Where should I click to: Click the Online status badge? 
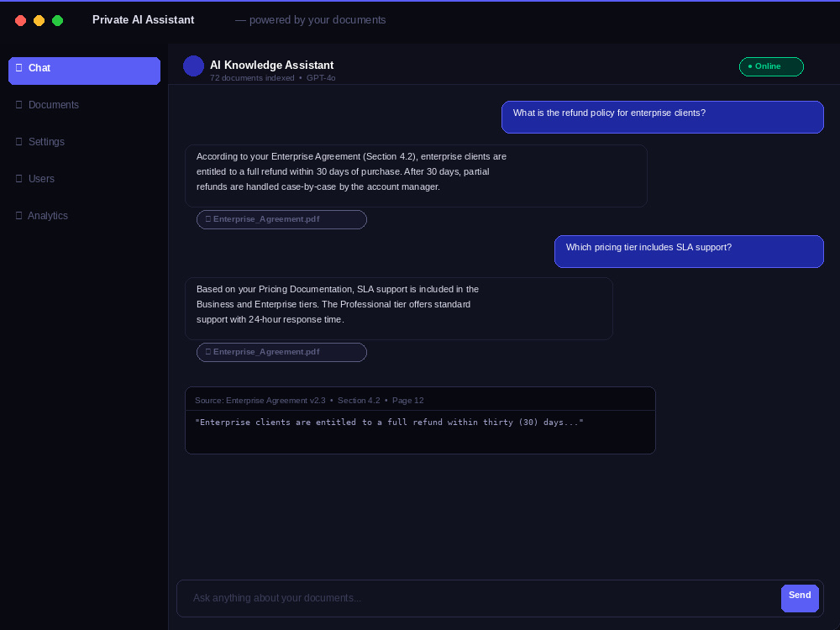(771, 66)
